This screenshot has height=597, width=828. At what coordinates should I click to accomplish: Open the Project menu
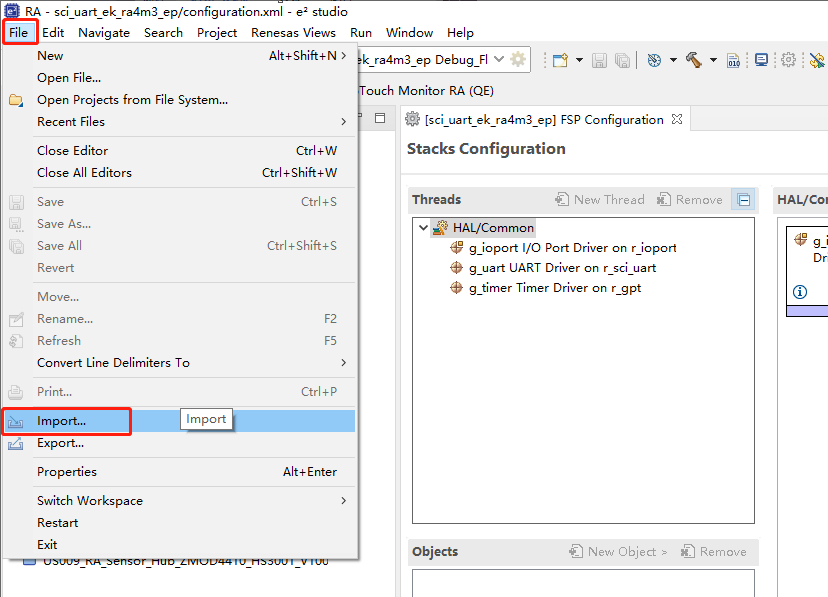click(x=217, y=33)
